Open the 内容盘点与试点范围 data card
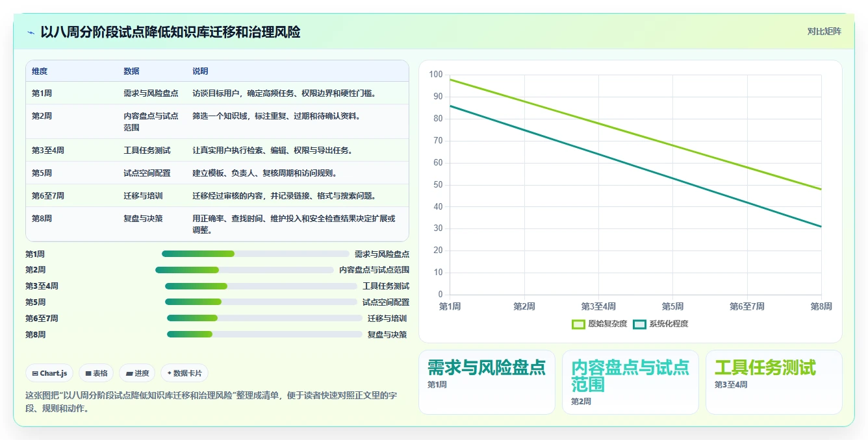The height and width of the screenshot is (440, 868). click(630, 382)
